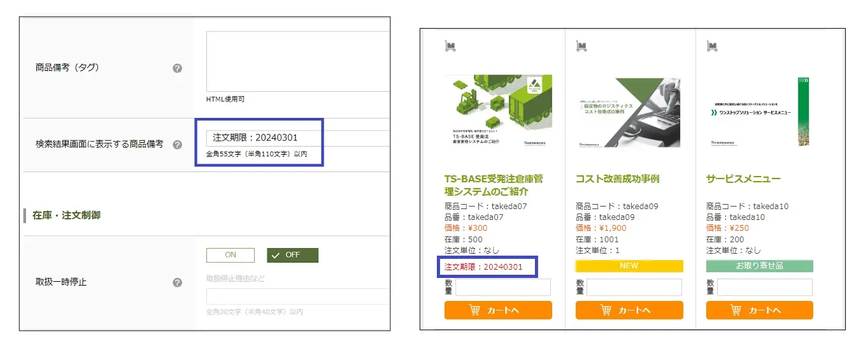Click the 商品備考（タグ） text area

(297, 61)
